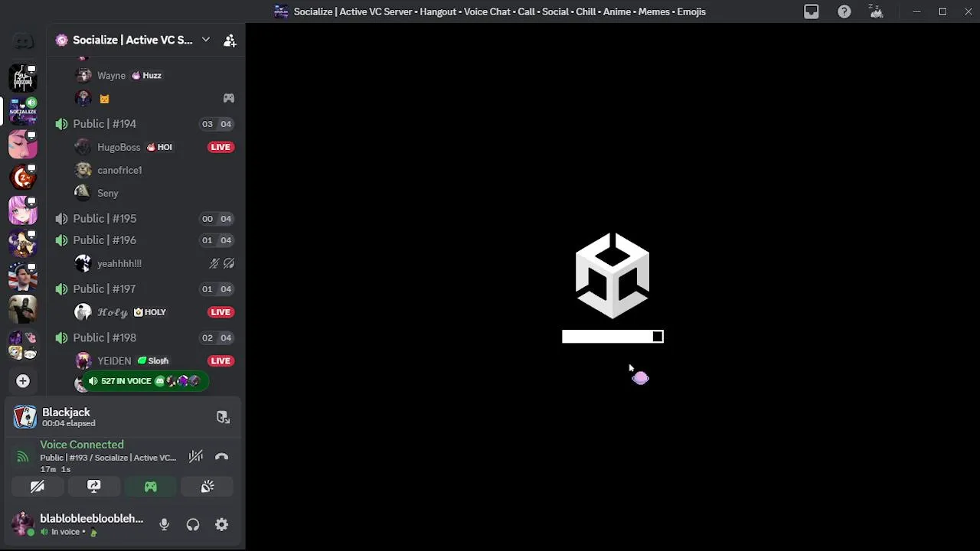Click the 527 IN VOICE pill
Screen dimensions: 980x551
coord(144,381)
